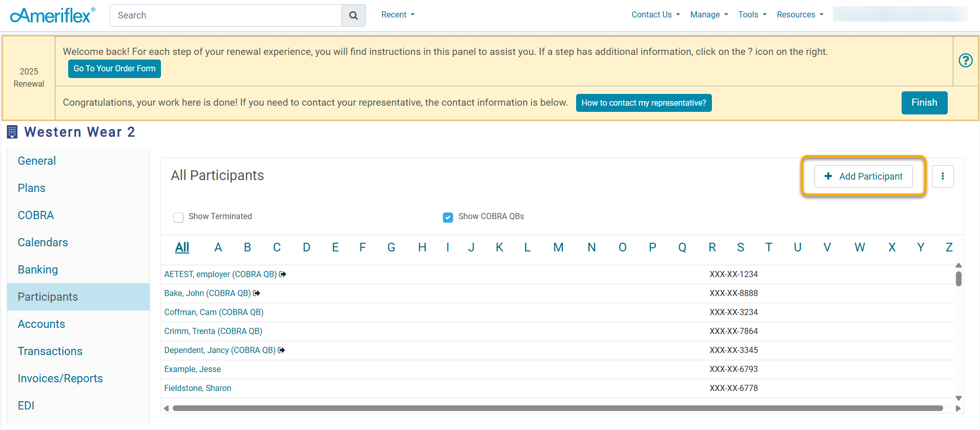
Task: Click the arrow icon next to AETEST, employer
Action: [282, 275]
